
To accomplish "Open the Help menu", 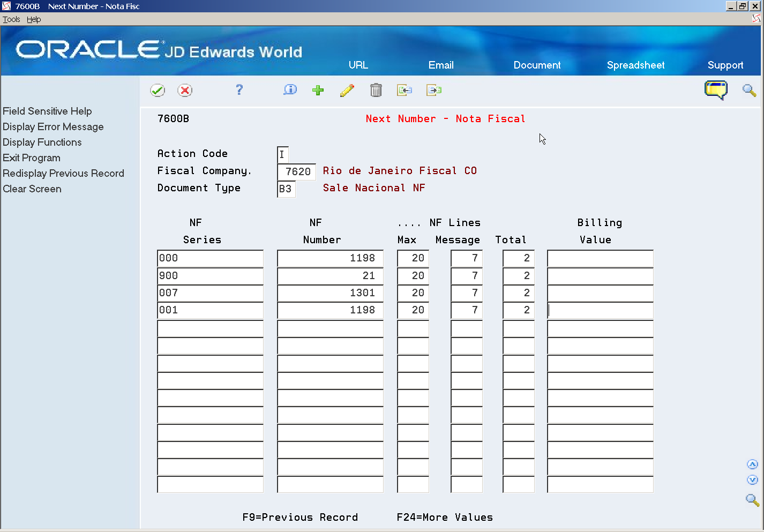I will (x=34, y=19).
